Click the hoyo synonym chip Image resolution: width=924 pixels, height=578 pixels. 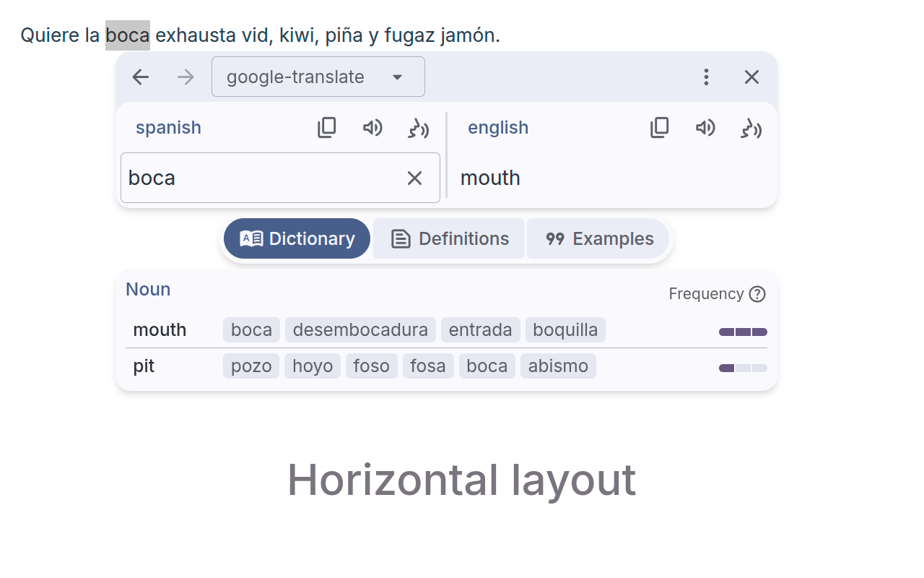click(313, 366)
